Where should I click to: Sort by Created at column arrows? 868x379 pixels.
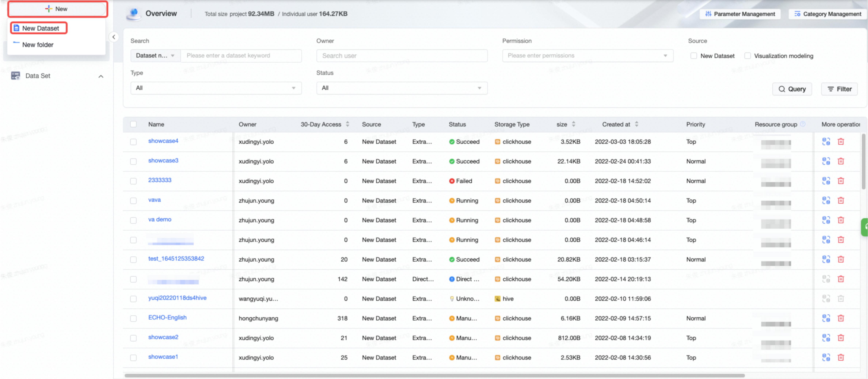point(637,124)
